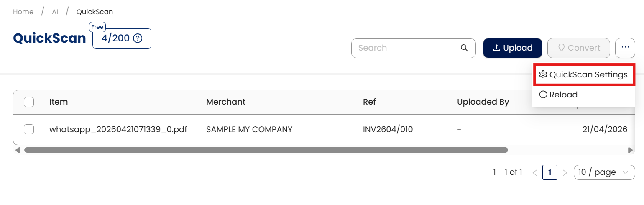644x205 pixels.
Task: Click the right scroll arrow
Action: 631,150
